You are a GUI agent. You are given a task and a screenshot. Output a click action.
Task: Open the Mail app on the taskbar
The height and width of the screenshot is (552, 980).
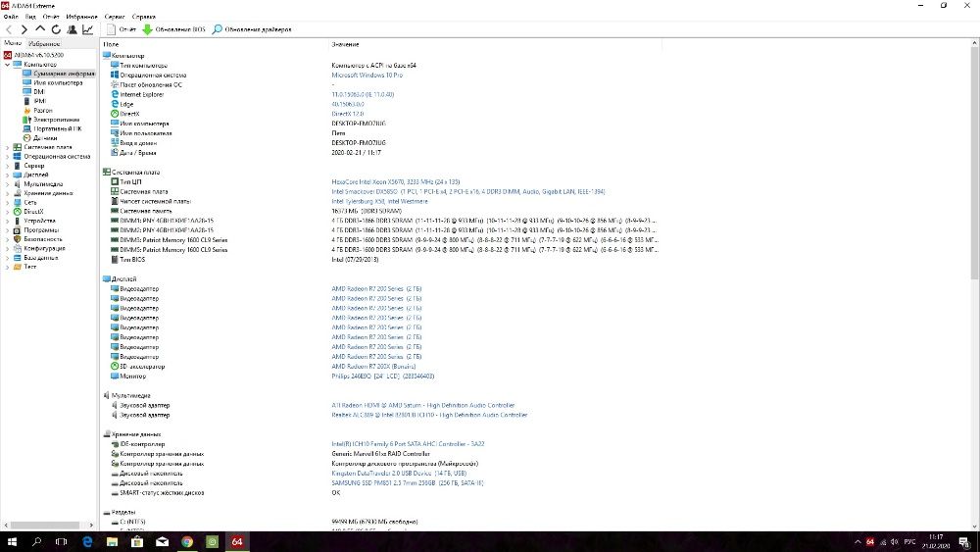tap(162, 542)
